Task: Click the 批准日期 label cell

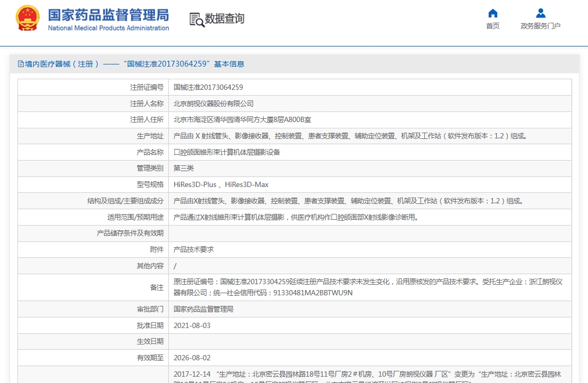Action: coord(93,325)
